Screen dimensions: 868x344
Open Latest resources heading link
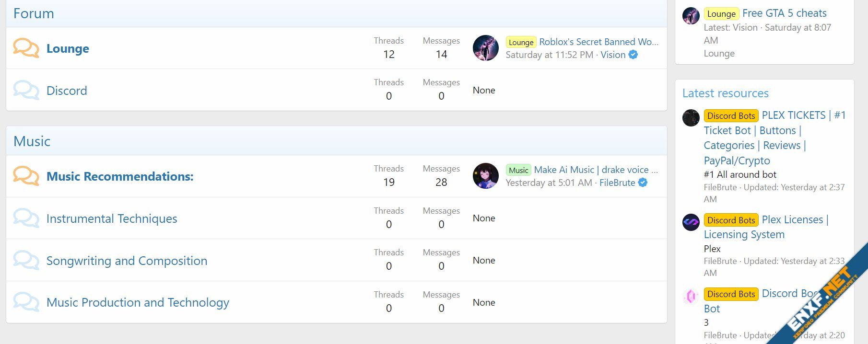click(726, 93)
